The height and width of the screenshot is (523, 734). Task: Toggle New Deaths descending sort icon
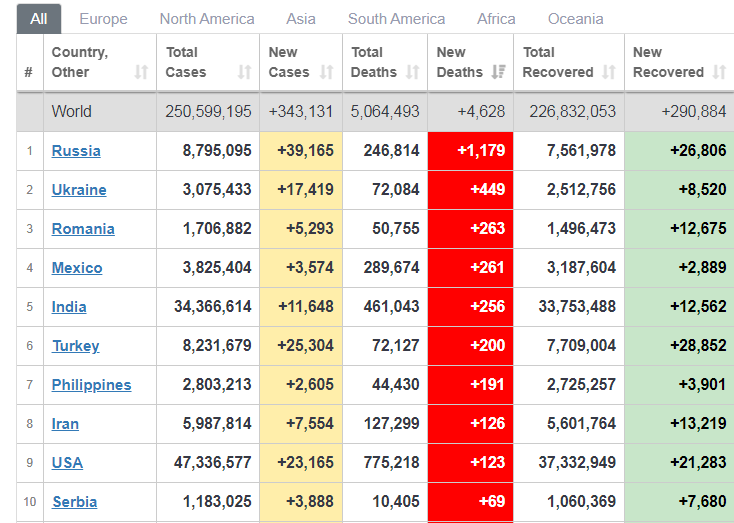point(499,72)
